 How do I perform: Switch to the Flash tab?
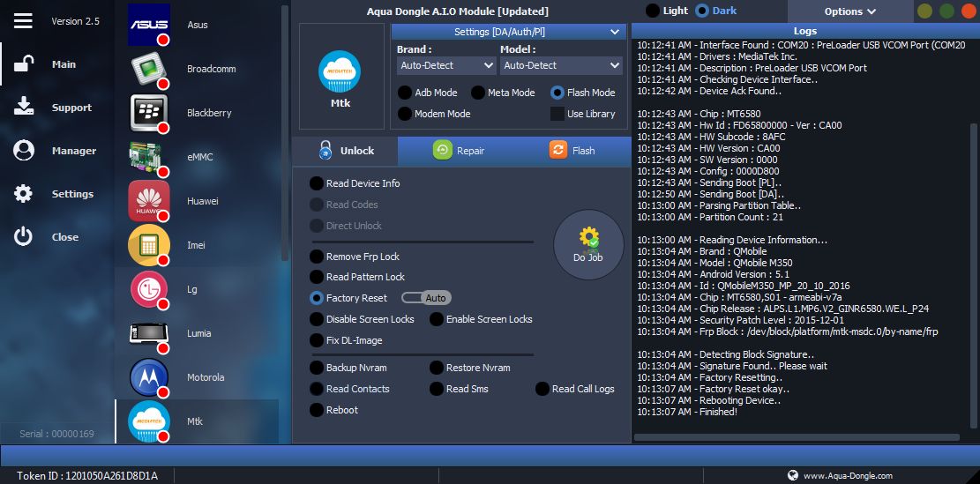click(x=572, y=151)
